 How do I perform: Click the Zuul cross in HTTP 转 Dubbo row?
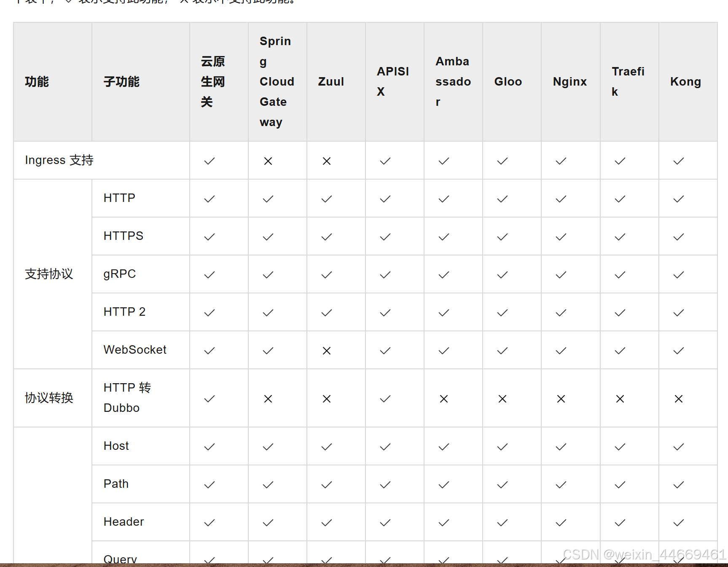point(327,399)
